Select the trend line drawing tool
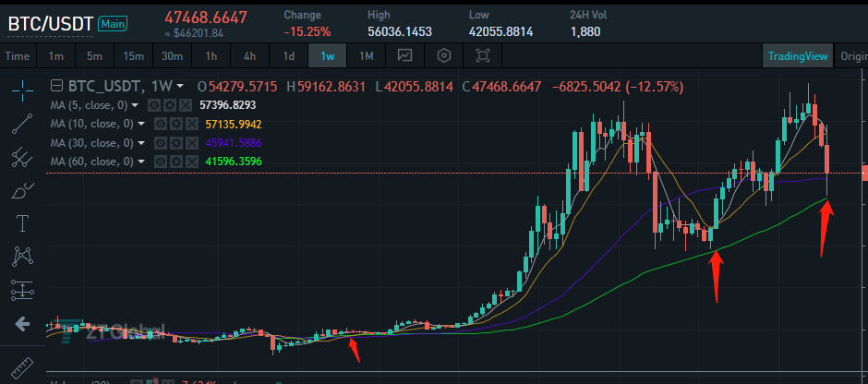 click(x=22, y=124)
